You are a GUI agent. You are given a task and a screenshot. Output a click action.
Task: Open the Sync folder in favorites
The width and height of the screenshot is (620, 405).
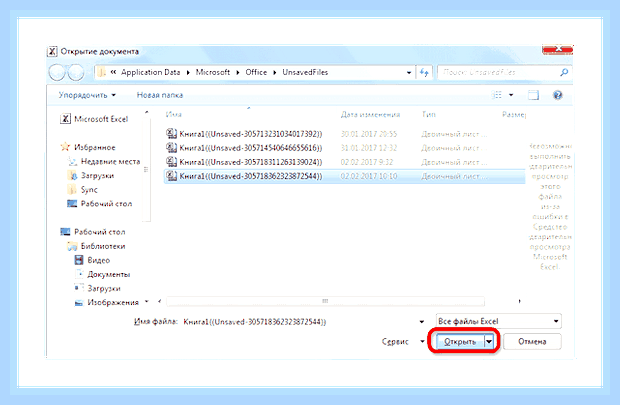tap(83, 190)
